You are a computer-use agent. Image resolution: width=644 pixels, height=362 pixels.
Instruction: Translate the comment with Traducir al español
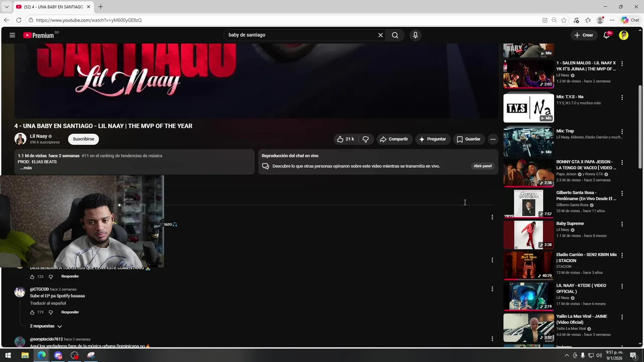(48, 303)
